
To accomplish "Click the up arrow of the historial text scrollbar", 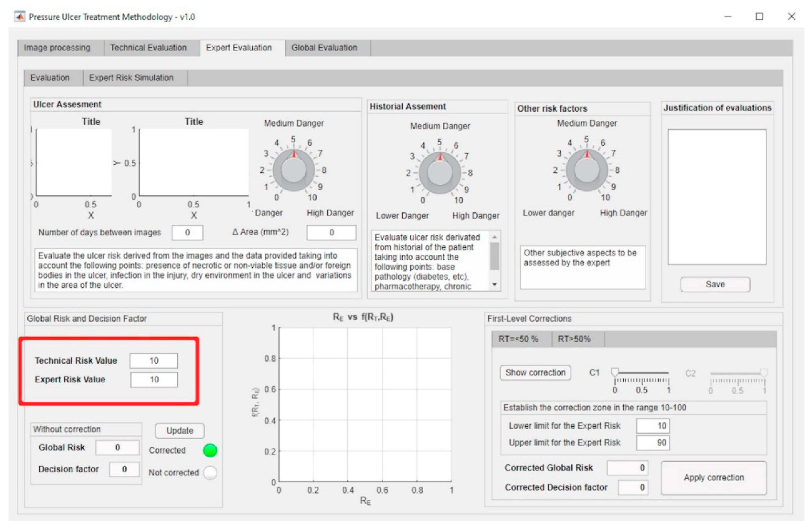I will (x=495, y=237).
